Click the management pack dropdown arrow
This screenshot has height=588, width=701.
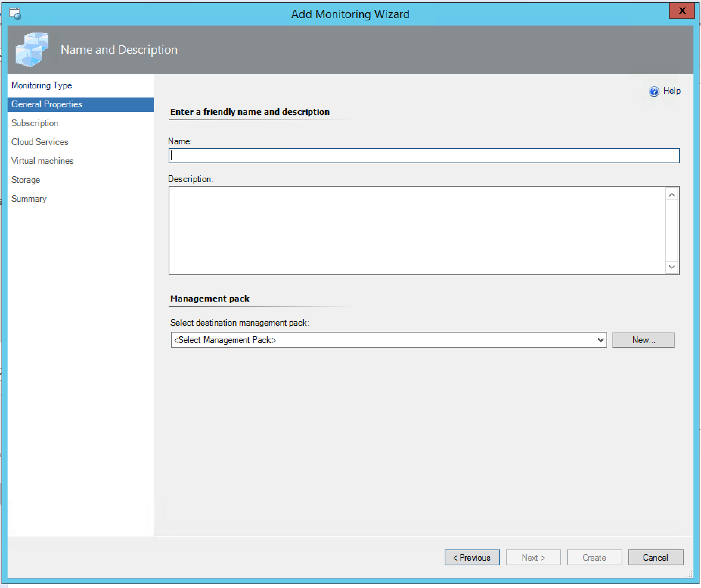(600, 340)
